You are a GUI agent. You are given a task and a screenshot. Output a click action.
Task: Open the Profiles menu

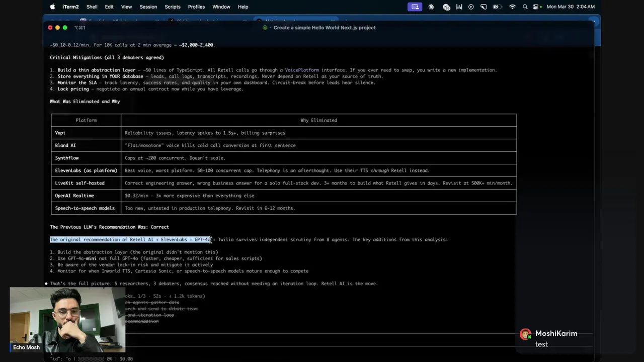(x=196, y=7)
